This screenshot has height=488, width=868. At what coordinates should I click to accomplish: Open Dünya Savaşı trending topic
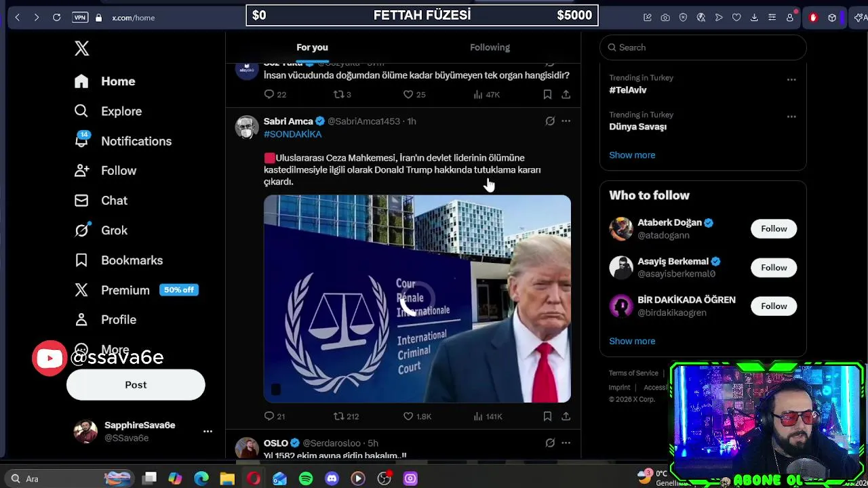tap(637, 127)
